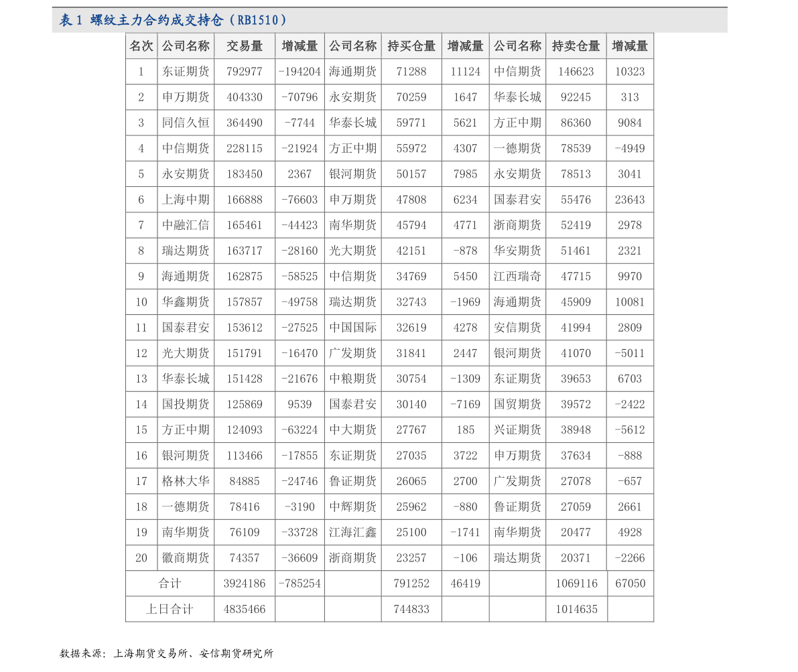Image resolution: width=798 pixels, height=672 pixels.
Task: Click the first 公司名称 header cell
Action: tap(186, 46)
